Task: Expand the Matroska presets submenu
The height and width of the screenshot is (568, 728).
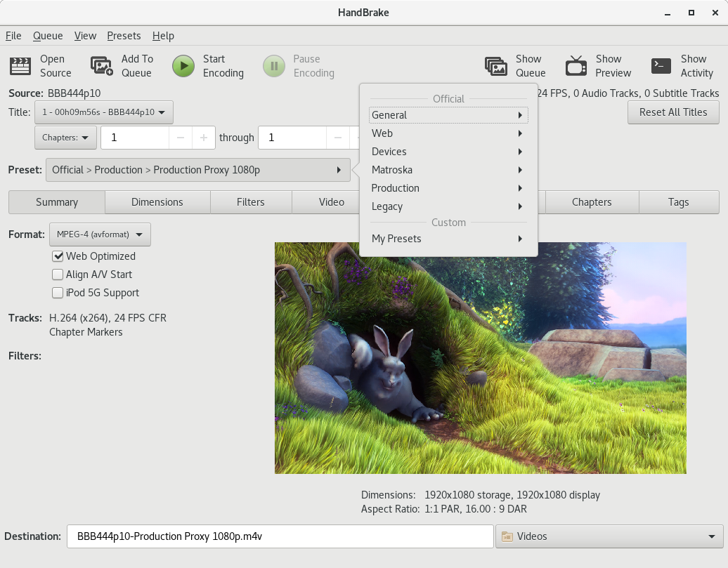Action: [448, 170]
